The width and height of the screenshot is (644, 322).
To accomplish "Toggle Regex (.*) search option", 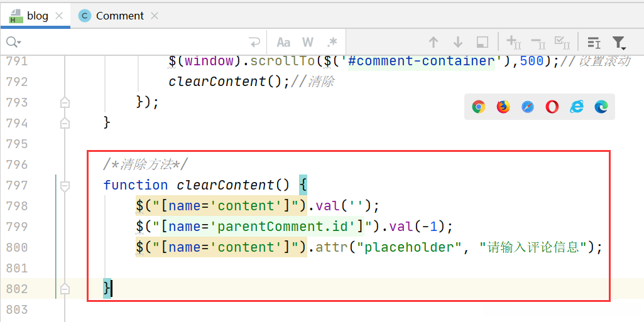I will click(332, 42).
